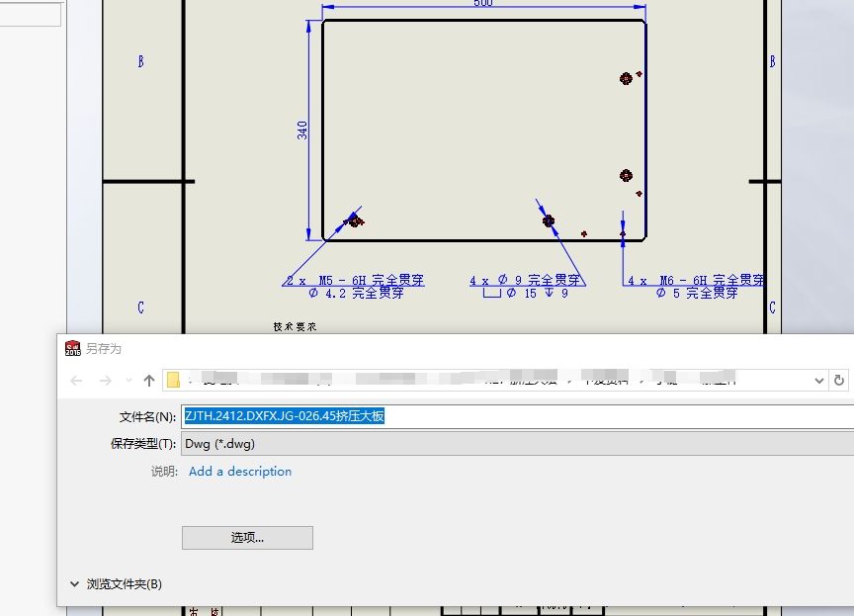Click the recent locations arrow next to Forward

tap(128, 382)
